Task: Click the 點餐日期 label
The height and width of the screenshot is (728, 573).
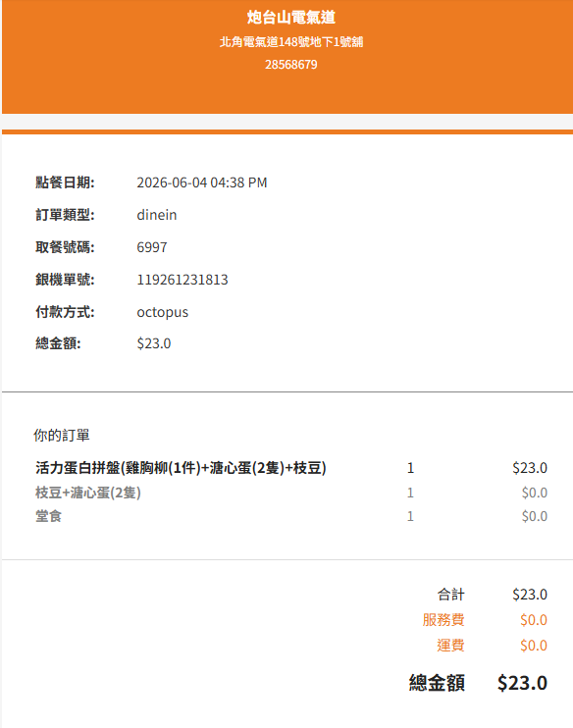Action: coord(65,182)
